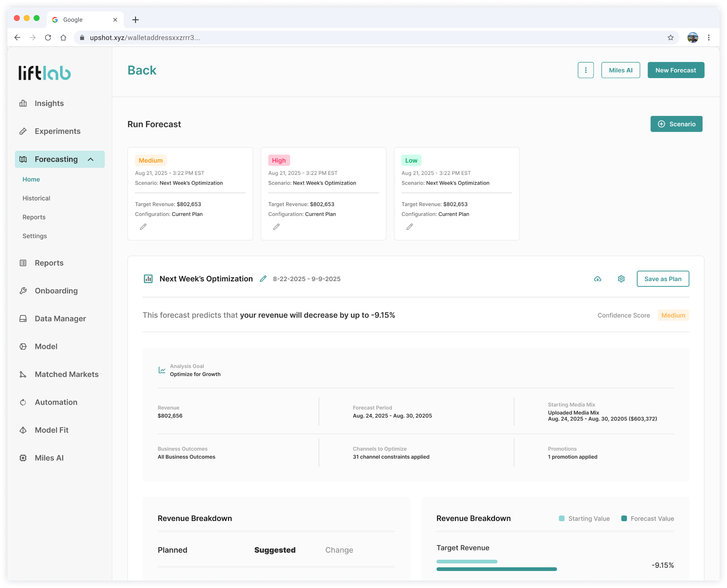727x588 pixels.
Task: Select Historical under Forecasting
Action: coord(36,198)
